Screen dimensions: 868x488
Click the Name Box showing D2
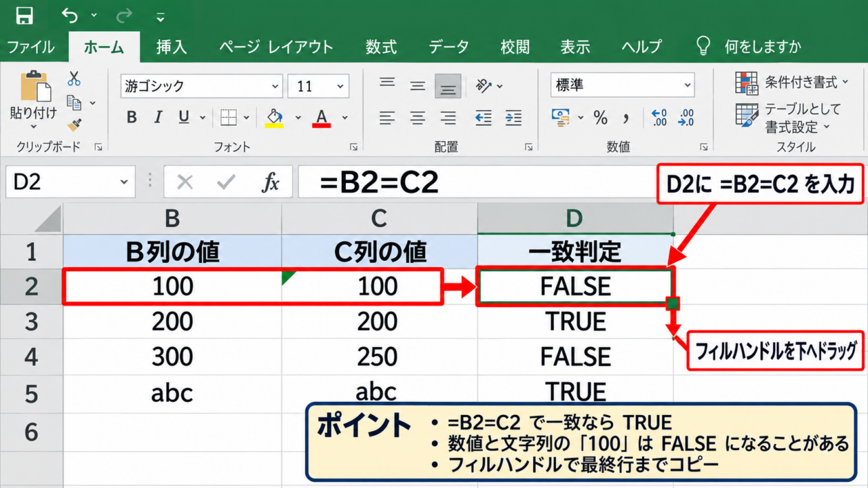click(x=71, y=182)
